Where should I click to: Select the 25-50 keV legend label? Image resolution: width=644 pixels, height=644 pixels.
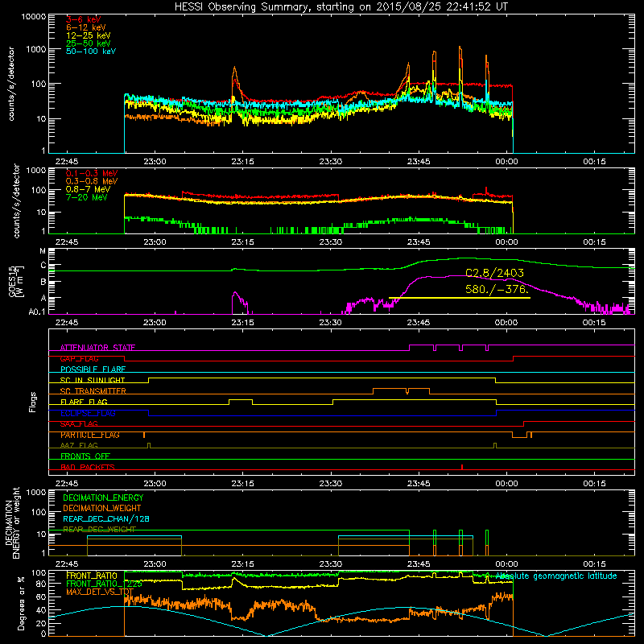89,43
